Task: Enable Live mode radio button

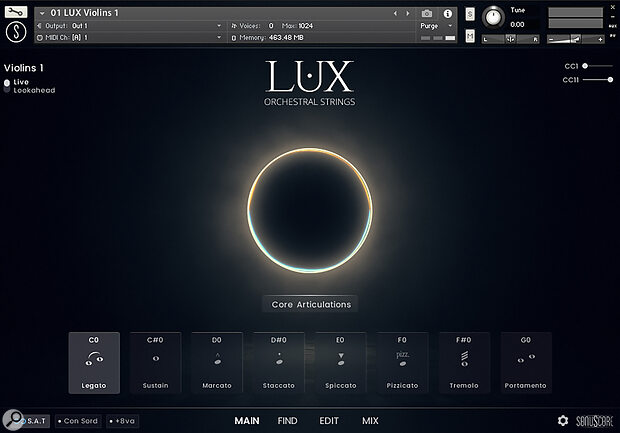Action: [7, 83]
